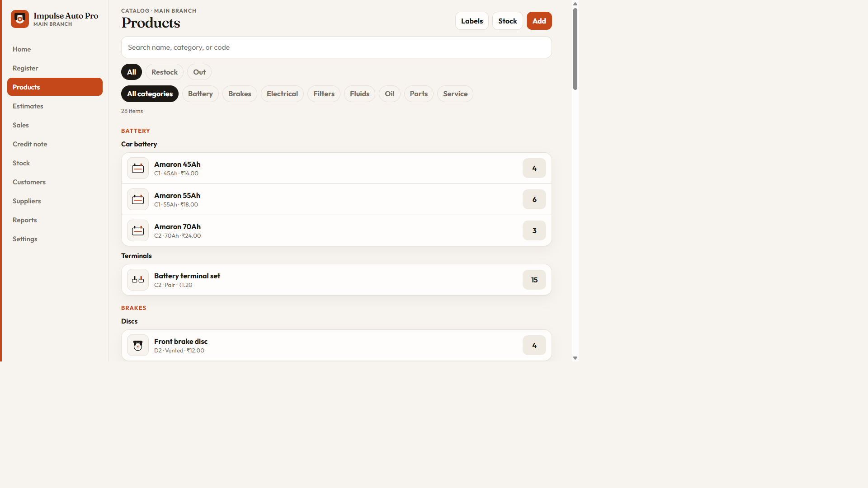The width and height of the screenshot is (868, 488).
Task: Filter by the Filters category
Action: click(324, 94)
